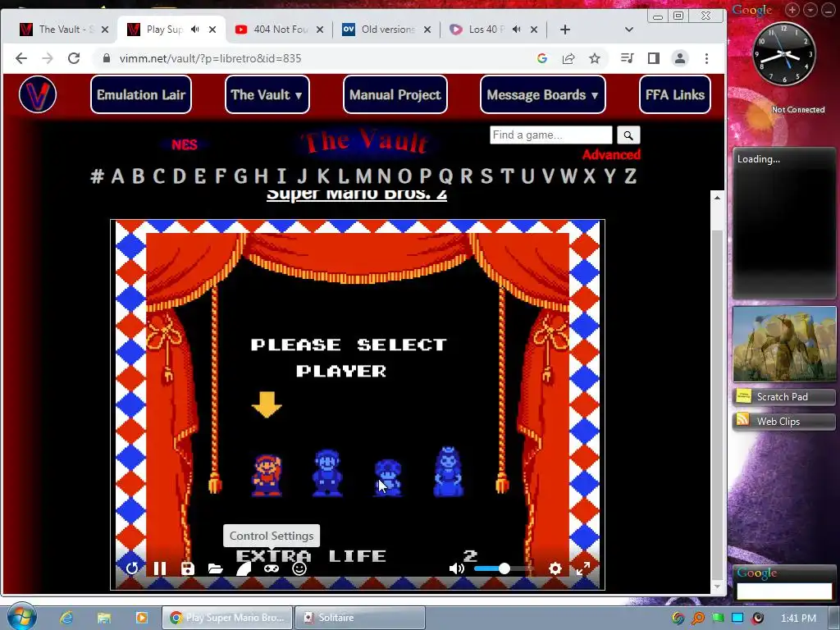Share this page via the share icon

pos(568,58)
